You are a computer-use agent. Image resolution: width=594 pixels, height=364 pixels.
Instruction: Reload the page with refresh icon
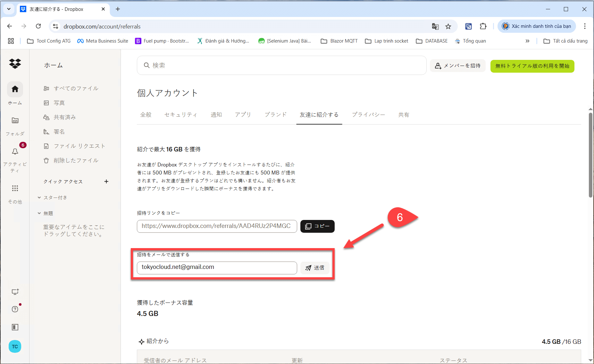pos(38,26)
